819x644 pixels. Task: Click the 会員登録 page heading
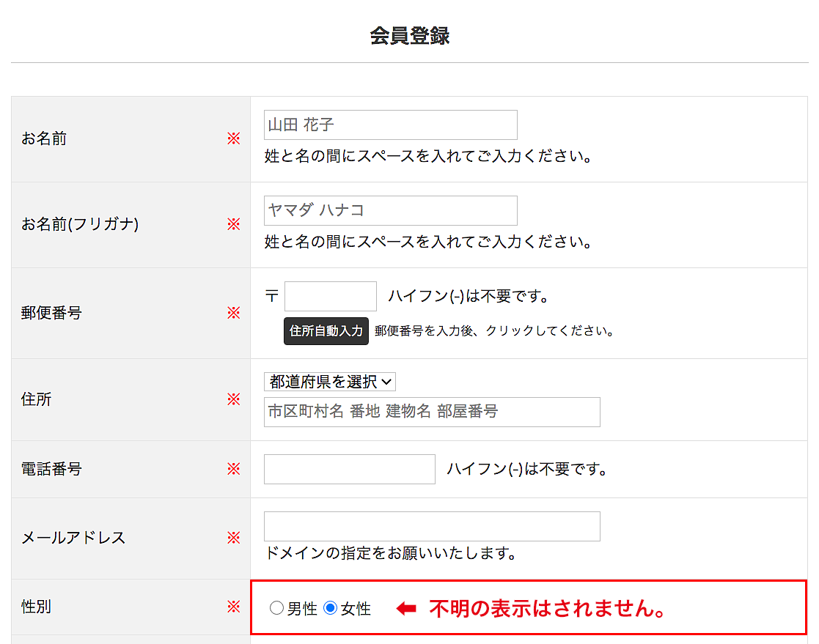tap(409, 36)
